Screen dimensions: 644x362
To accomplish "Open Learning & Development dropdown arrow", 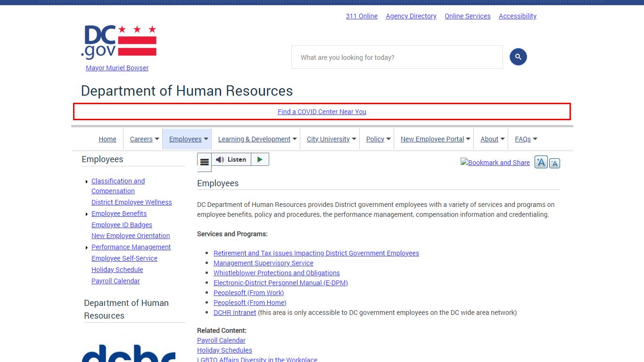I will (x=295, y=139).
